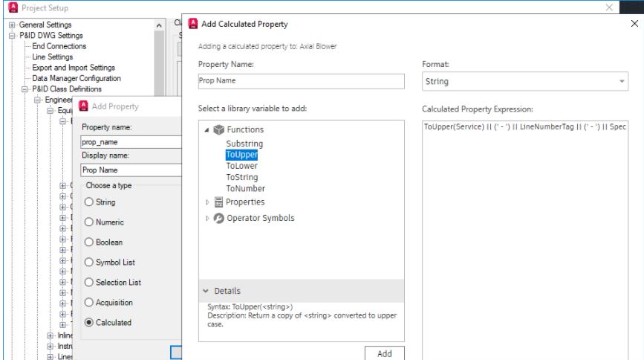
Task: Expand the Operator Symbols node
Action: (207, 218)
